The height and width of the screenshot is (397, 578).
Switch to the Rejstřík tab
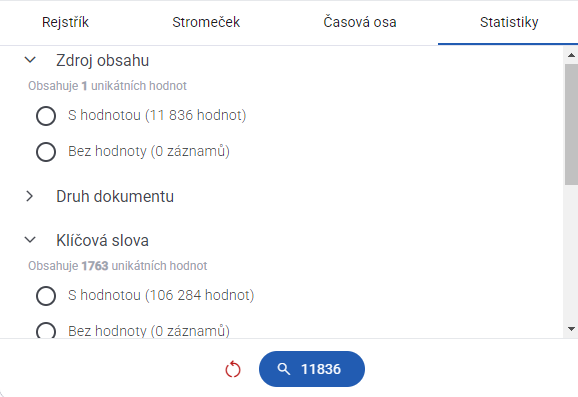(x=65, y=22)
